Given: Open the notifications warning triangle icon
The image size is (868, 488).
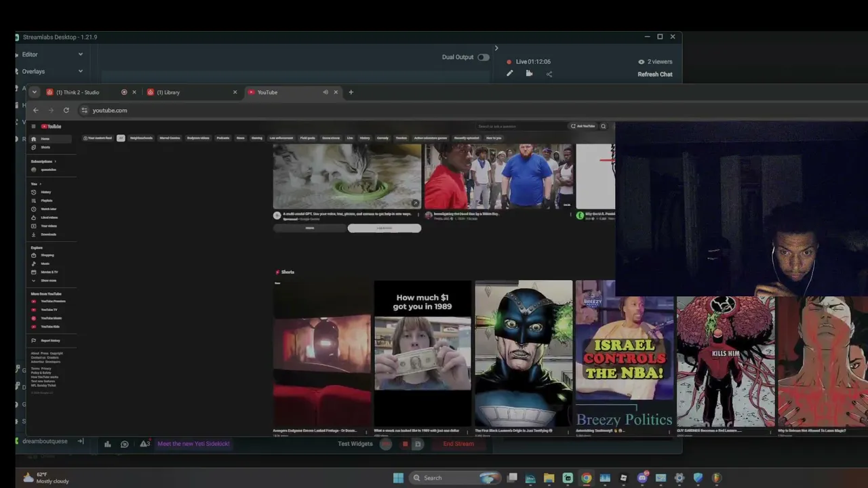Looking at the screenshot, I should [x=144, y=444].
